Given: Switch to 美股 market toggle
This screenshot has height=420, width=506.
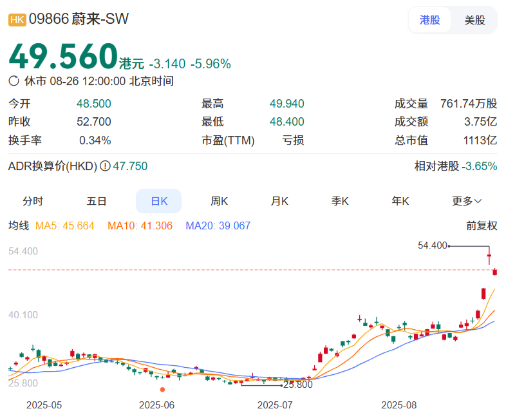Looking at the screenshot, I should pyautogui.click(x=474, y=20).
